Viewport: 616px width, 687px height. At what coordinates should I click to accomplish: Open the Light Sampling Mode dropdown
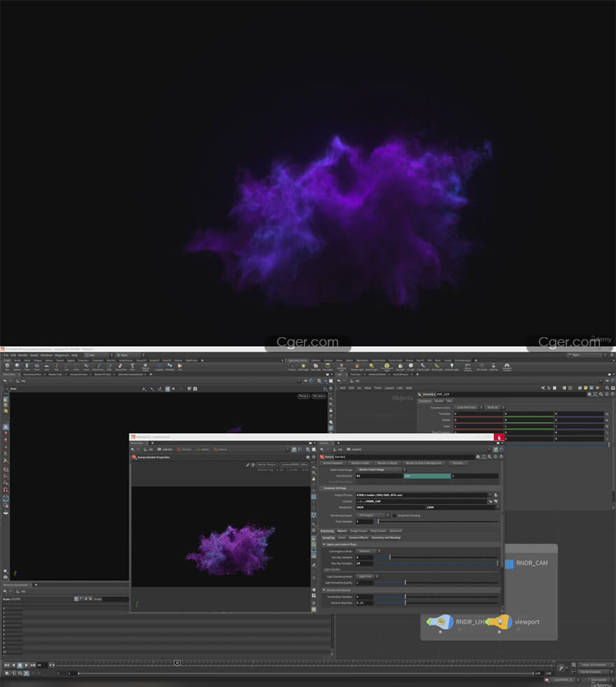click(366, 576)
